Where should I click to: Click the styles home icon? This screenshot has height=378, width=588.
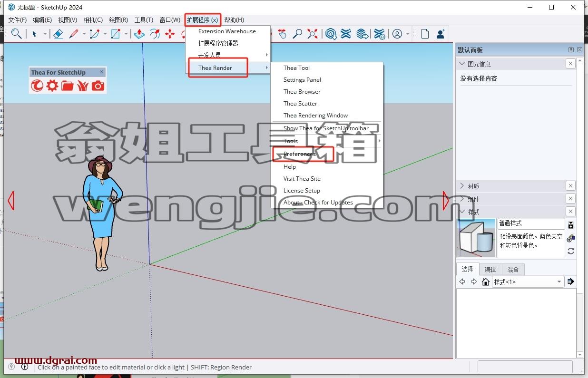click(x=485, y=281)
